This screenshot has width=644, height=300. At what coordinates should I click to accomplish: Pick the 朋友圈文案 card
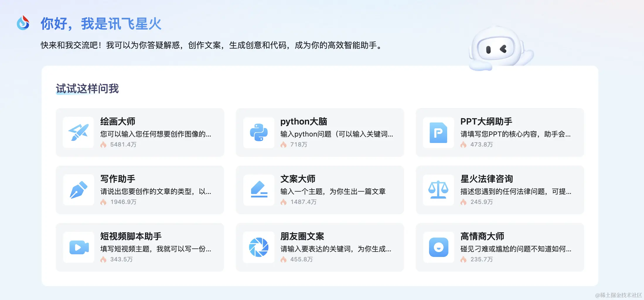pyautogui.click(x=320, y=247)
